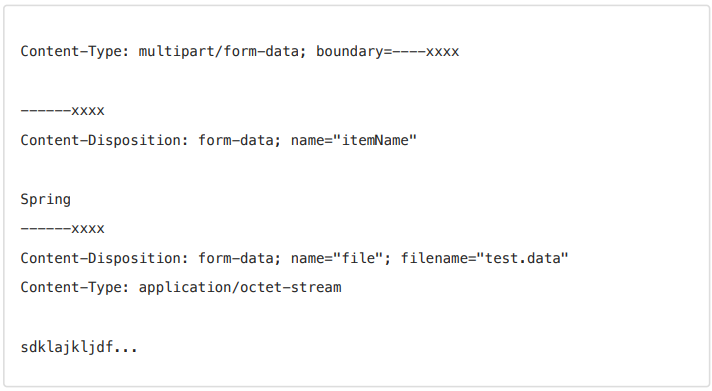712x391 pixels.
Task: Click the application/octet-stream text
Action: pos(240,287)
